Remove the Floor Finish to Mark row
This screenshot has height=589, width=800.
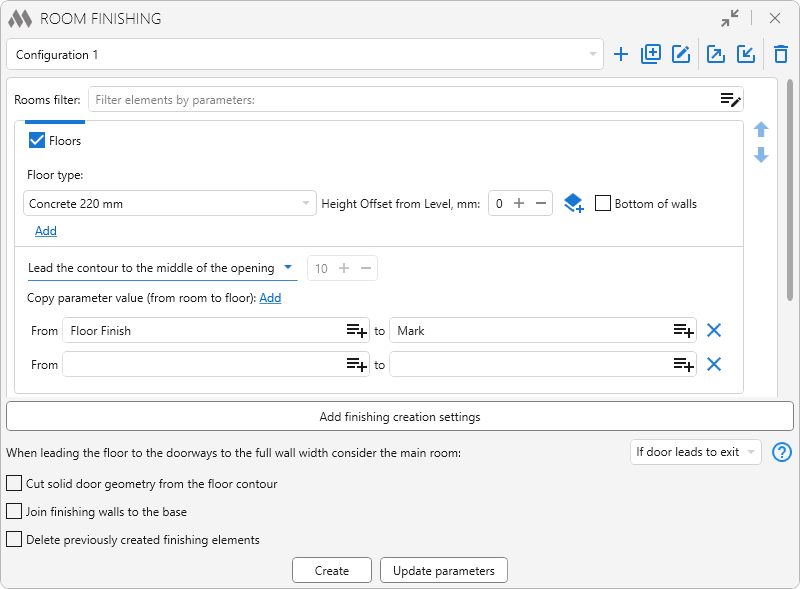pos(714,330)
